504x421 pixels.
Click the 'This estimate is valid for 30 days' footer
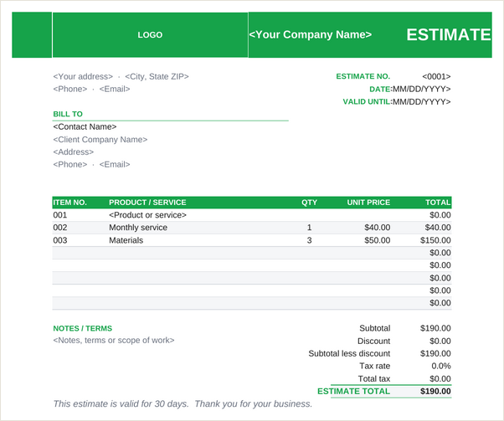click(x=183, y=404)
